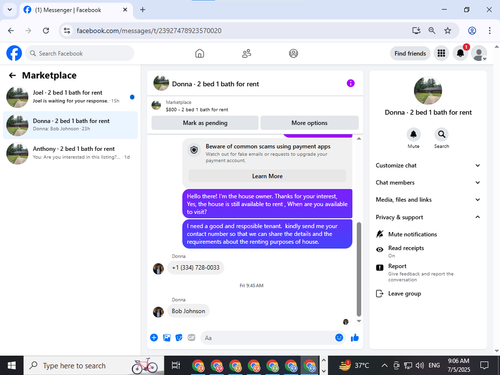
Task: Open Notifications bell with red badge
Action: coord(460,53)
